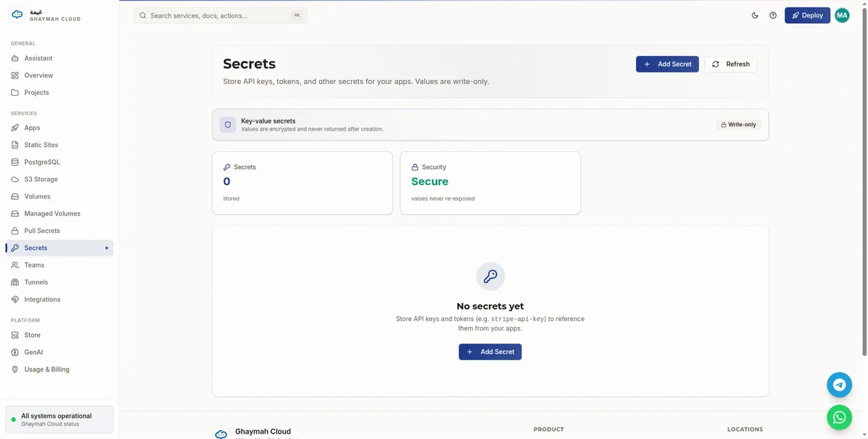Open Integrations page
This screenshot has height=439, width=868.
(60, 299)
